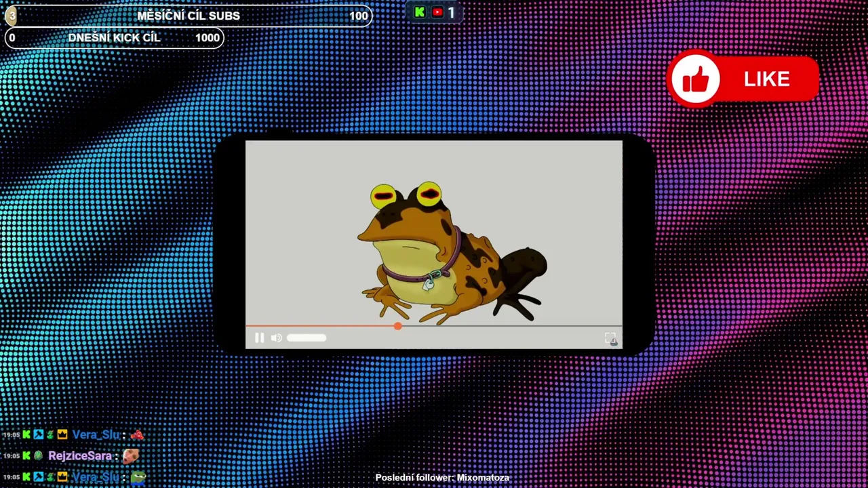
Task: Click the Poslední follower: Mixomatoza text
Action: (442, 478)
